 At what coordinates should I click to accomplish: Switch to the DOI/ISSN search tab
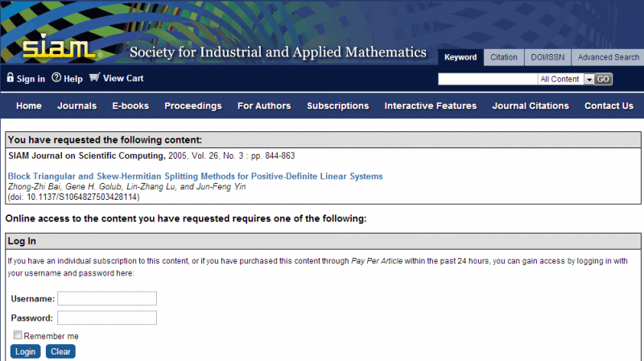click(x=547, y=57)
